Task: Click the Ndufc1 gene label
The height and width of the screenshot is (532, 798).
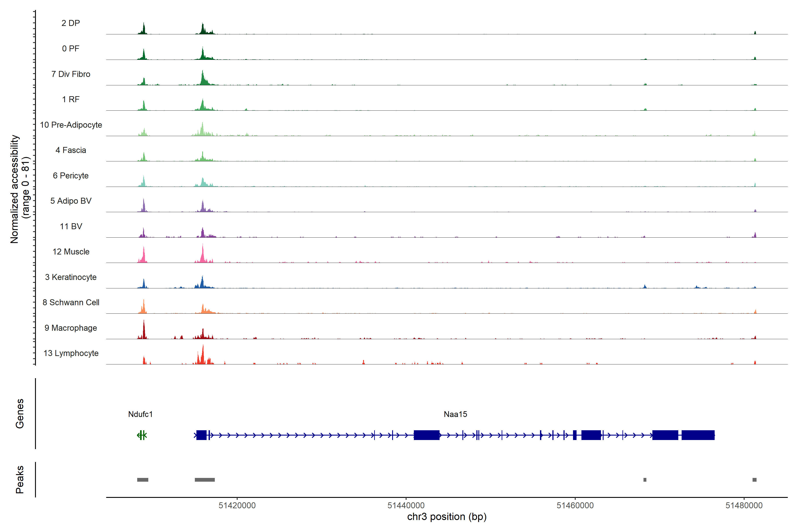Action: click(141, 414)
